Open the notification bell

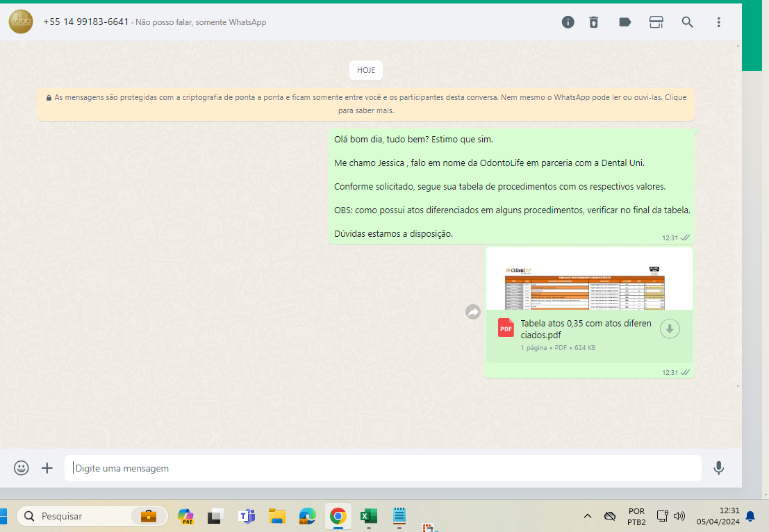pos(750,516)
